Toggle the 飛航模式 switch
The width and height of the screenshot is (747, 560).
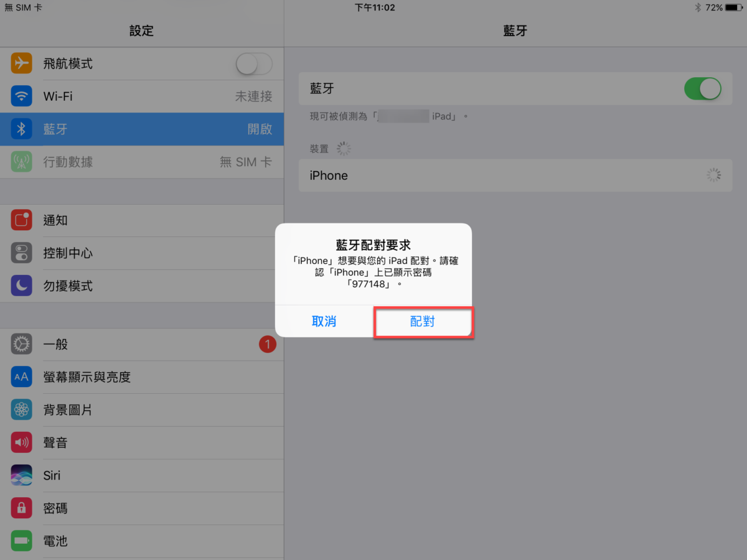coord(254,63)
